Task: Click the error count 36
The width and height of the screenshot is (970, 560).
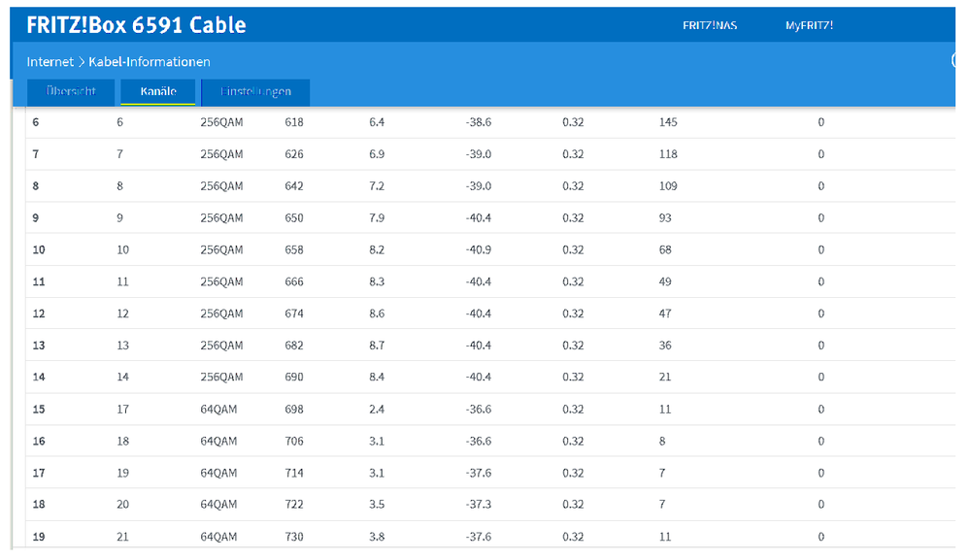Action: pyautogui.click(x=665, y=346)
